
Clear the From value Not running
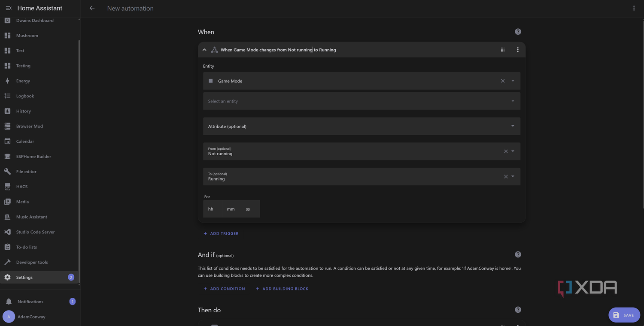point(506,151)
